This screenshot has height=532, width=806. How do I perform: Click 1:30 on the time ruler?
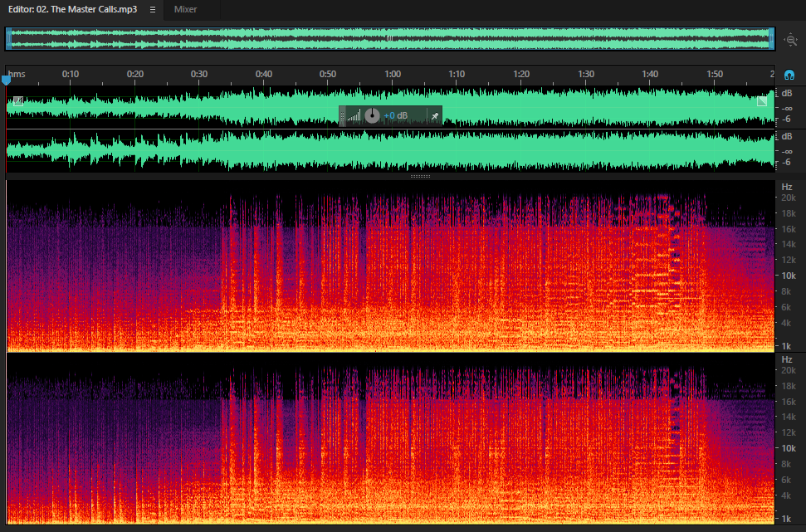[586, 74]
